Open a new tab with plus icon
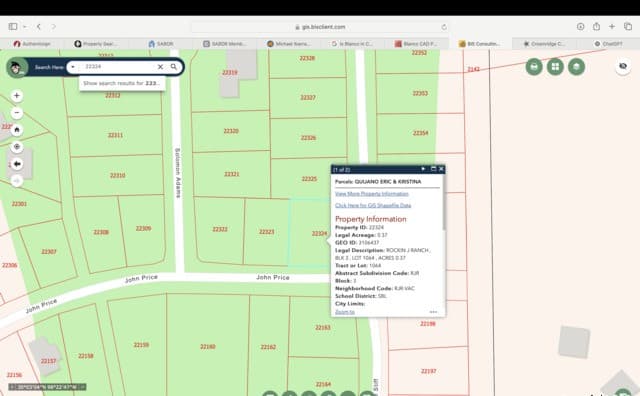Viewport: 640px width, 396px height. tap(612, 27)
